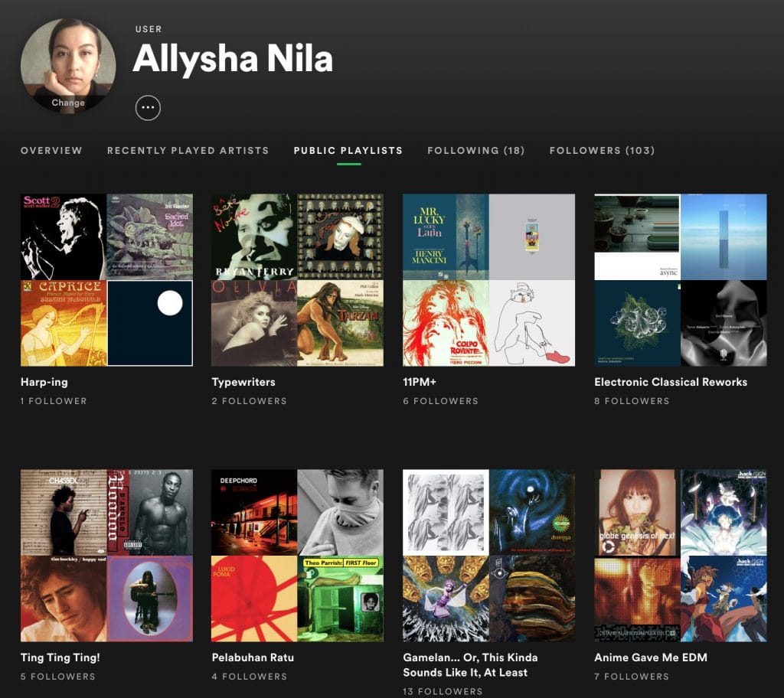This screenshot has height=698, width=784.
Task: Click the Harp-ing playlist title
Action: click(x=44, y=382)
